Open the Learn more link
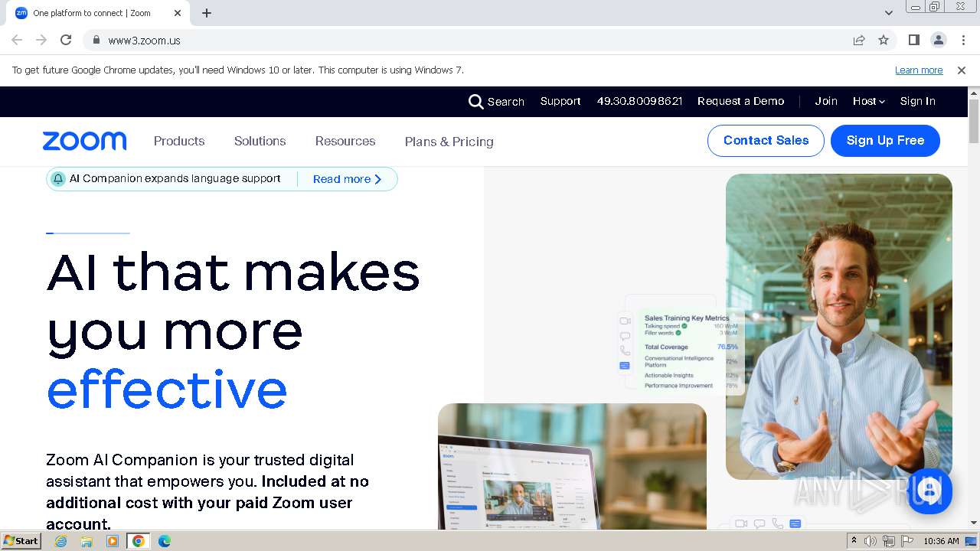Screen dimensions: 980x551 pyautogui.click(x=919, y=70)
